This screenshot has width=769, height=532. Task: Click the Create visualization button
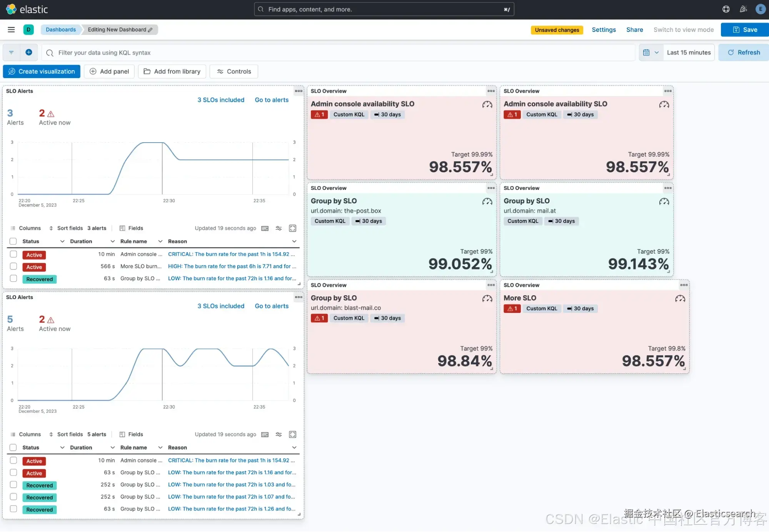coord(42,71)
